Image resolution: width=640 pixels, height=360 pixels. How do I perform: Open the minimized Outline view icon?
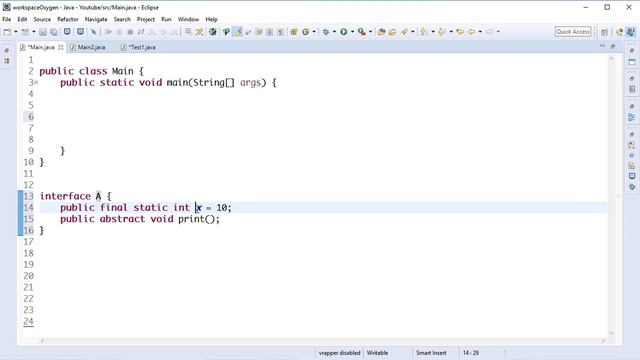632,118
